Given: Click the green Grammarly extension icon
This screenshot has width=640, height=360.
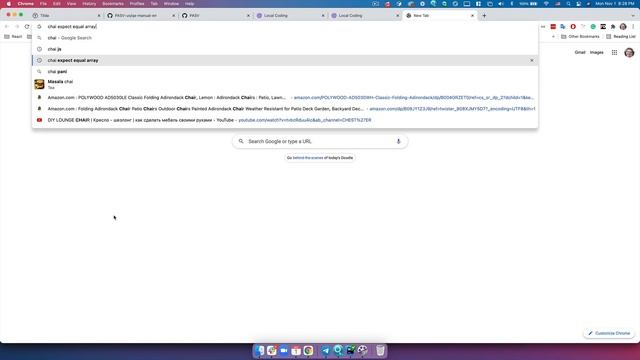Looking at the screenshot, I should tap(593, 27).
